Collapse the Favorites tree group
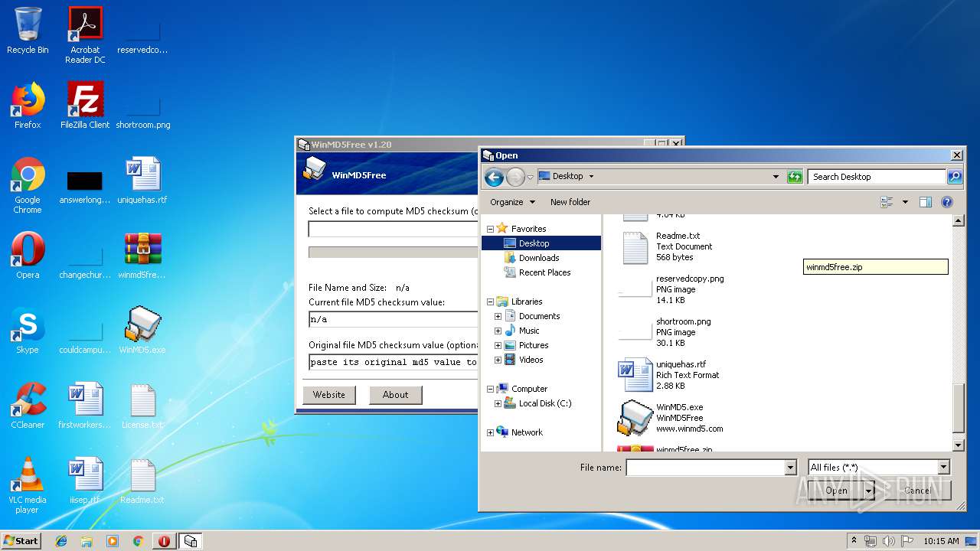980x551 pixels. (x=490, y=229)
